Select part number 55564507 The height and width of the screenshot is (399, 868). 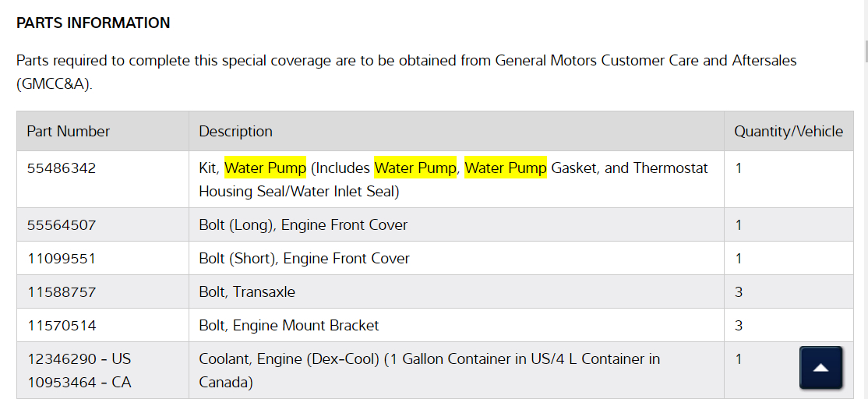62,225
